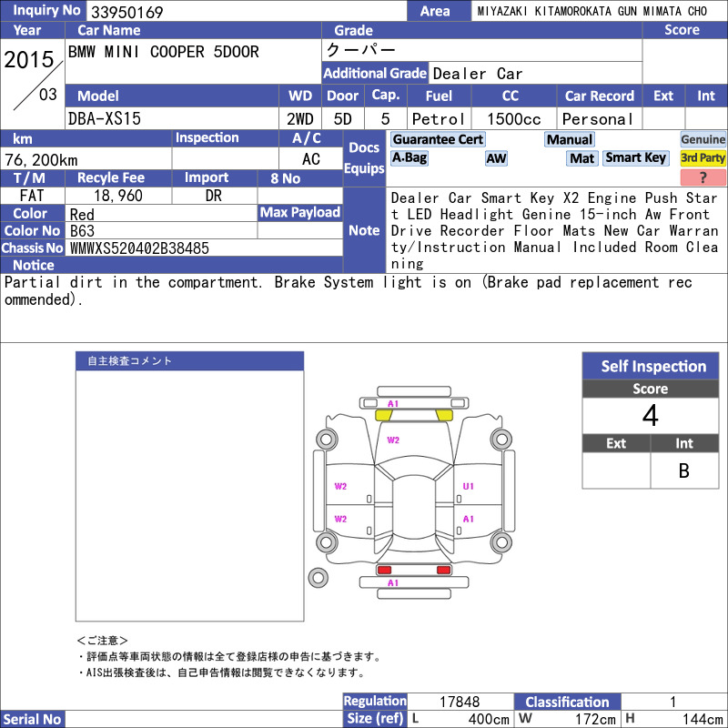Image resolution: width=728 pixels, height=728 pixels.
Task: Click the FAT transmission value
Action: click(32, 196)
